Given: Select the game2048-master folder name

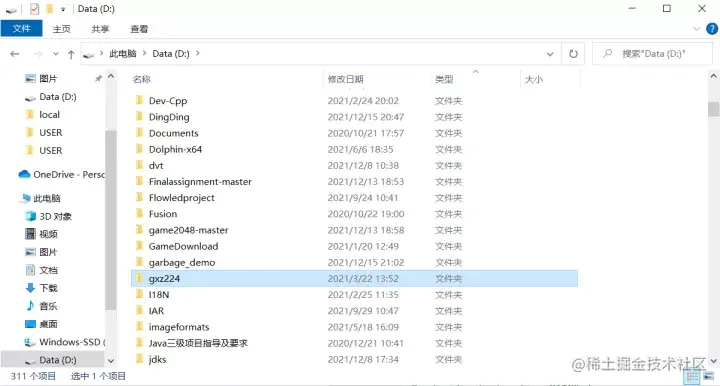Looking at the screenshot, I should [x=188, y=230].
